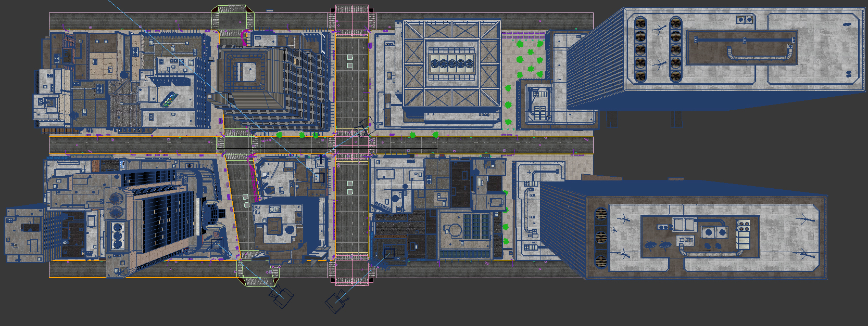
Task: Select the camera icon above the central intersection
Action: 364,126
